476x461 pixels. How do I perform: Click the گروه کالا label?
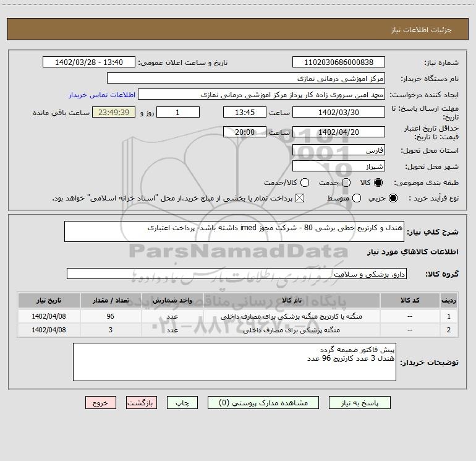click(442, 274)
